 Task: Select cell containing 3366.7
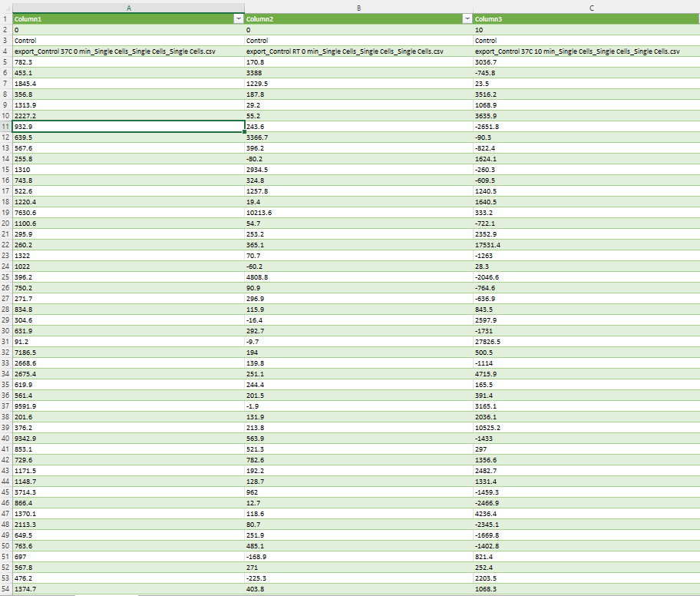click(358, 137)
